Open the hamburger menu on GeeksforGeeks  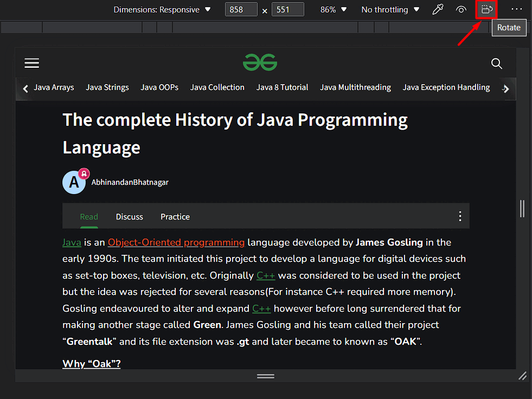point(32,63)
